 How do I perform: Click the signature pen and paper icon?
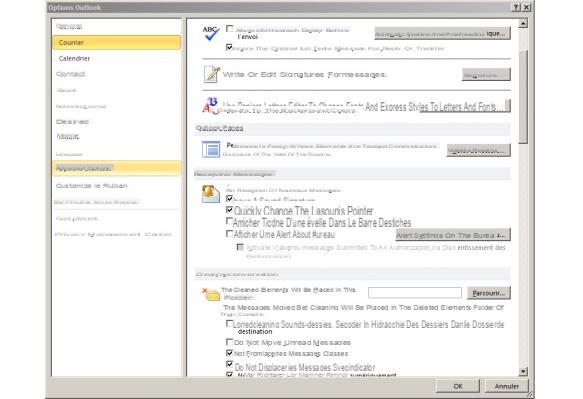(212, 74)
